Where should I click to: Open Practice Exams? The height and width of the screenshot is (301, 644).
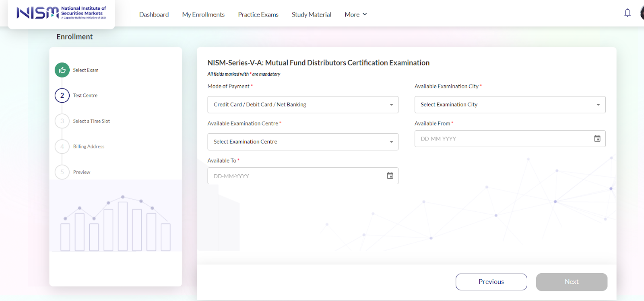(x=258, y=14)
